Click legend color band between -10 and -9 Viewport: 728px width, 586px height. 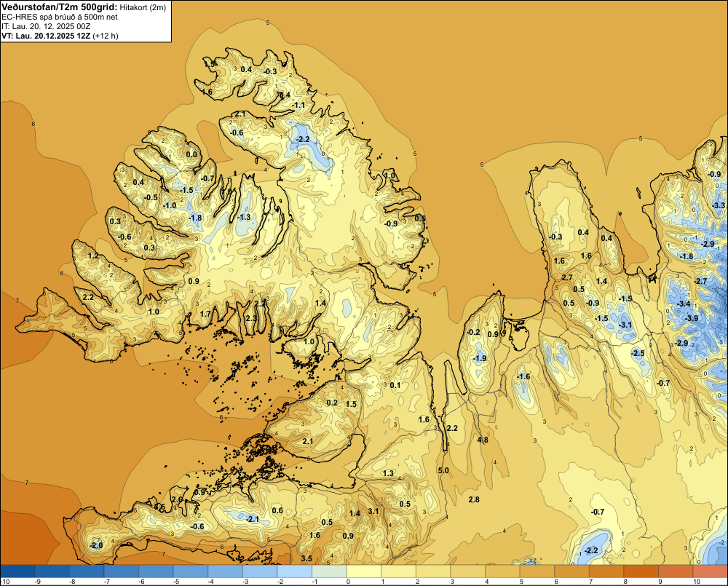point(18,571)
